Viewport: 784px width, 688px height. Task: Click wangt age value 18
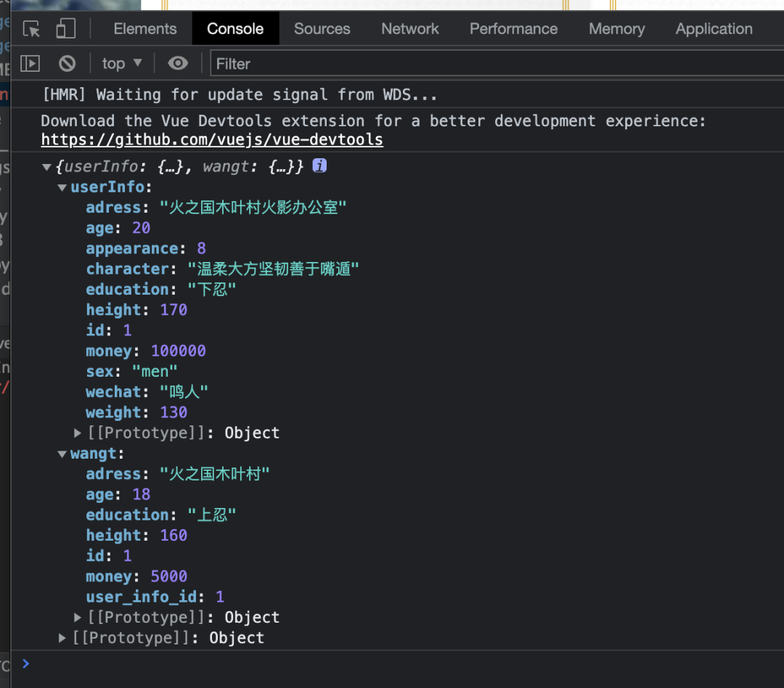click(141, 494)
